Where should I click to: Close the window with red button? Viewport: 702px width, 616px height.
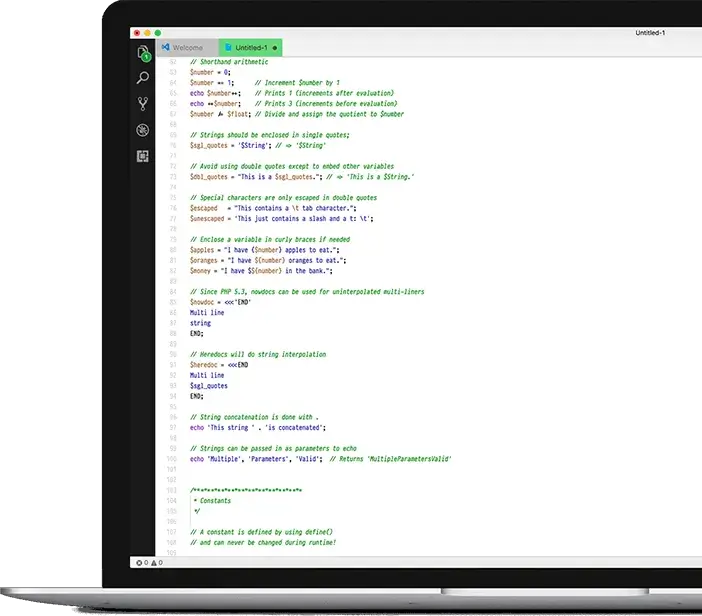click(137, 33)
